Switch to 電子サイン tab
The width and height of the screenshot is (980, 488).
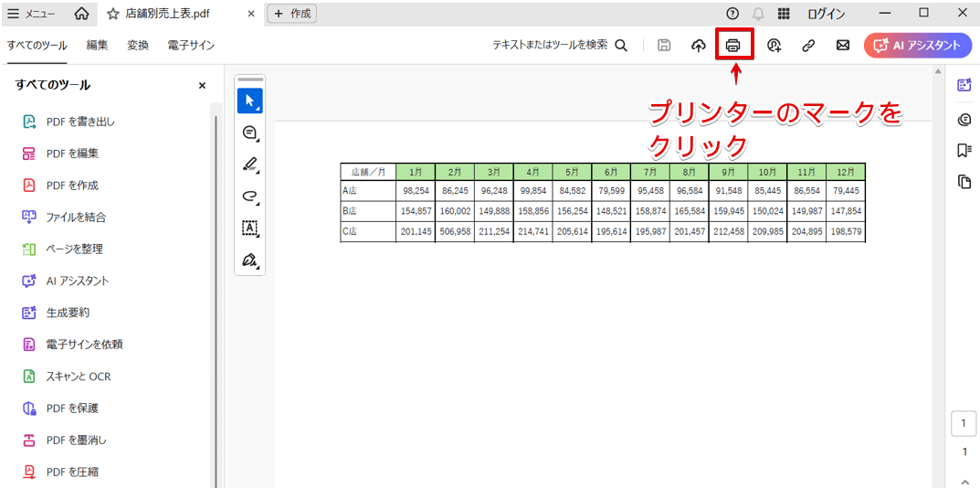point(191,45)
